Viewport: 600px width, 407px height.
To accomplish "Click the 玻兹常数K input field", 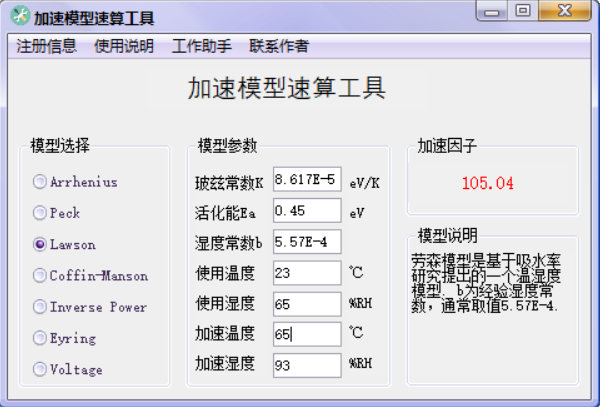I will click(307, 181).
